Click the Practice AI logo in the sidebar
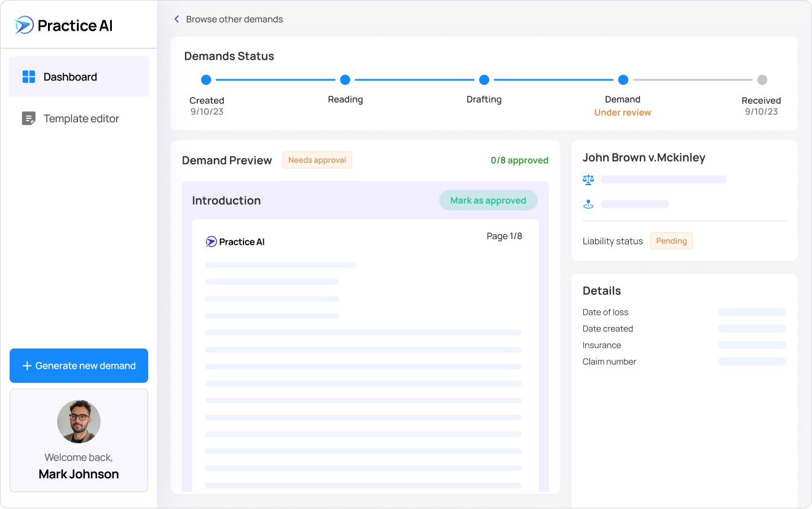 63,25
